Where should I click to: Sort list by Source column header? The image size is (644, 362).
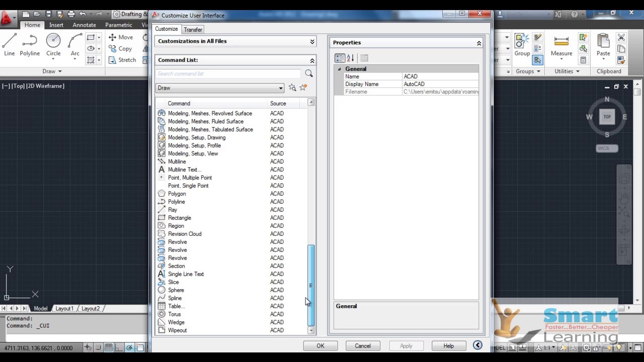tap(284, 104)
